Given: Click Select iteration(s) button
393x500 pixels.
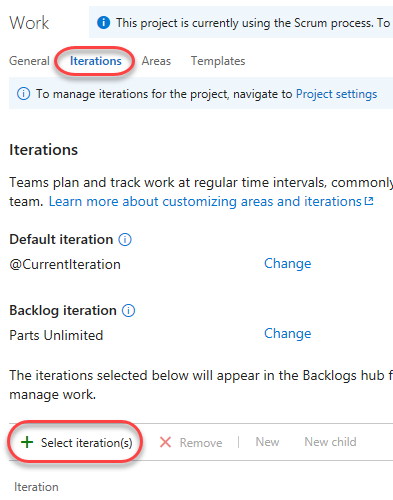Looking at the screenshot, I should [x=76, y=442].
